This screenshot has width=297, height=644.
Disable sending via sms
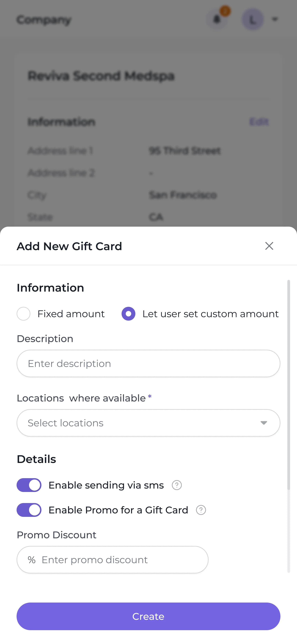(x=29, y=485)
